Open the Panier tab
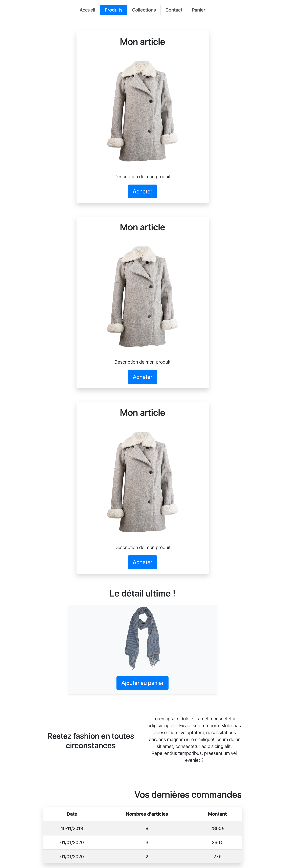 [x=198, y=10]
